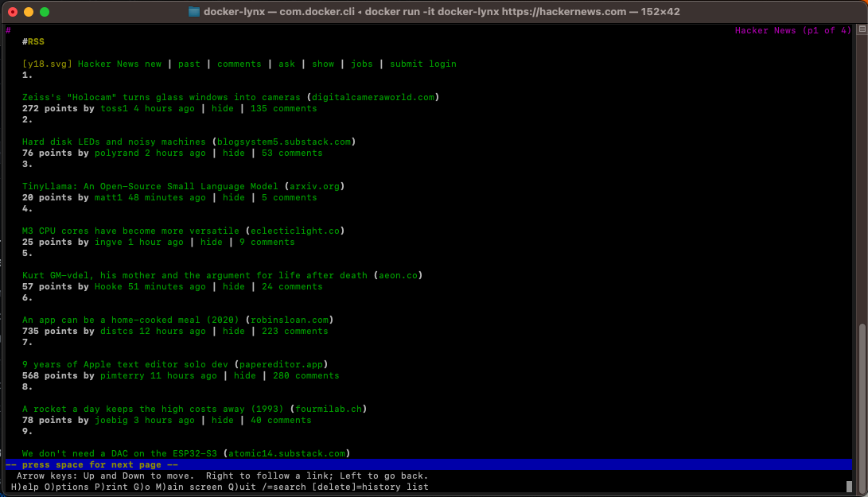Open the fourmilab.ch domain link
This screenshot has width=868, height=497.
click(329, 409)
